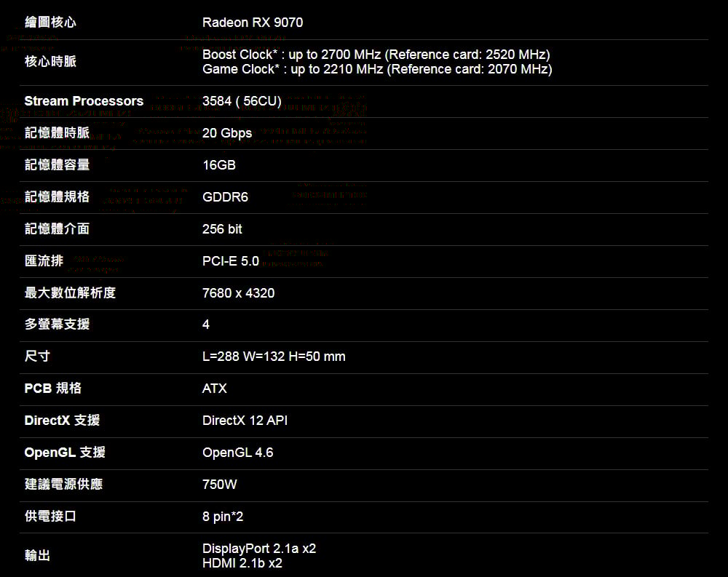Viewport: 728px width, 577px height.
Task: Select the "ATX" value
Action: [215, 388]
